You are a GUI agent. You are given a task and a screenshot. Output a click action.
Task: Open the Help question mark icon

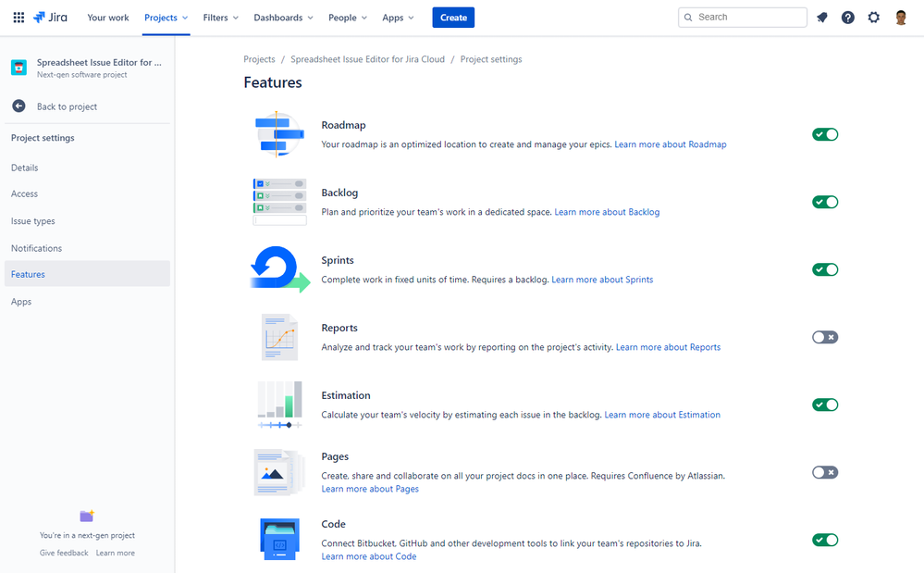pyautogui.click(x=848, y=18)
